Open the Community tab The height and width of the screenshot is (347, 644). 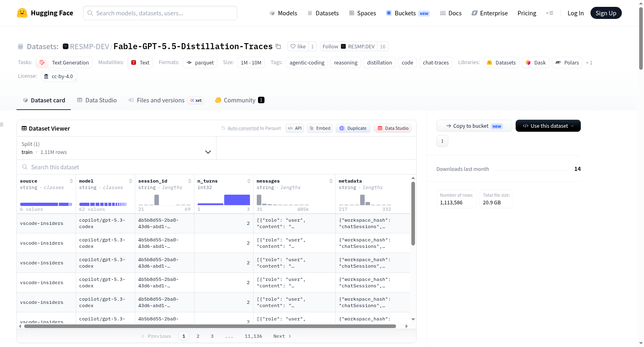click(x=239, y=100)
